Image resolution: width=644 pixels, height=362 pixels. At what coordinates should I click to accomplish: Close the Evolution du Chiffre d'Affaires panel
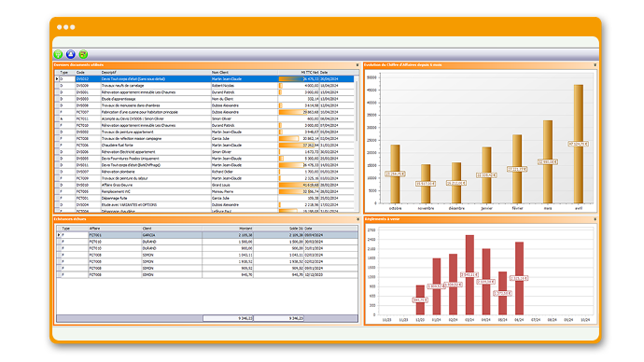[595, 65]
